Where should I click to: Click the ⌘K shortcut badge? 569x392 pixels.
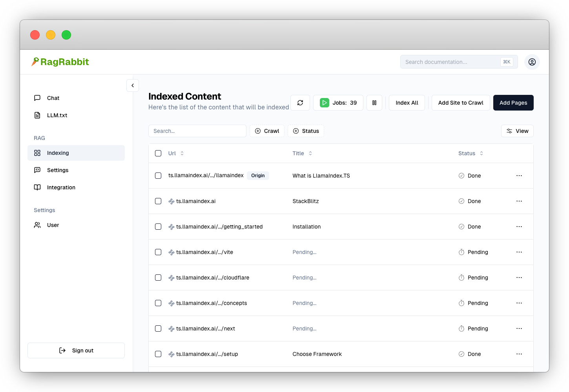click(507, 62)
